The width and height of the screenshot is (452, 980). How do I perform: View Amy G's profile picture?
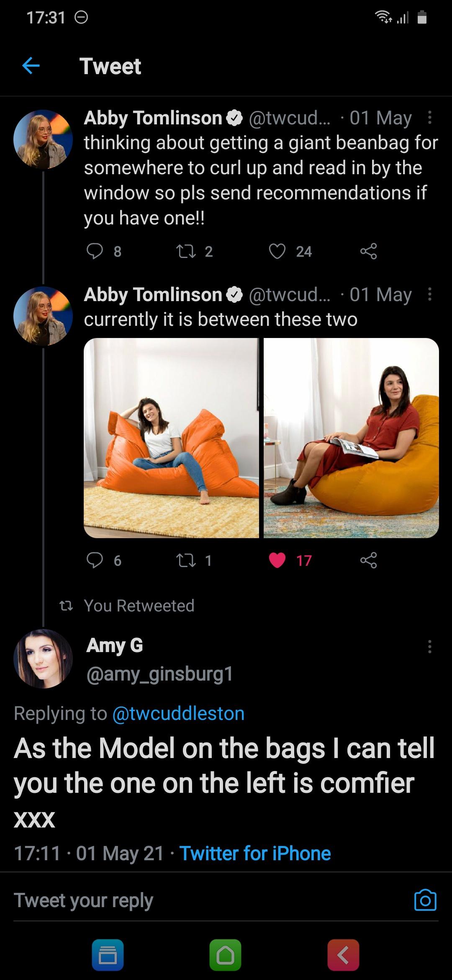point(43,658)
